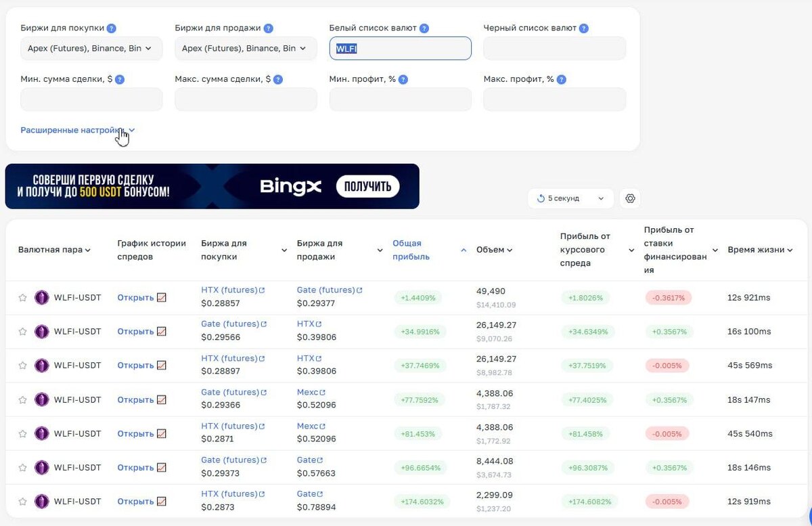Open Gate sell link at $0.57663
This screenshot has height=526, width=812.
click(310, 460)
